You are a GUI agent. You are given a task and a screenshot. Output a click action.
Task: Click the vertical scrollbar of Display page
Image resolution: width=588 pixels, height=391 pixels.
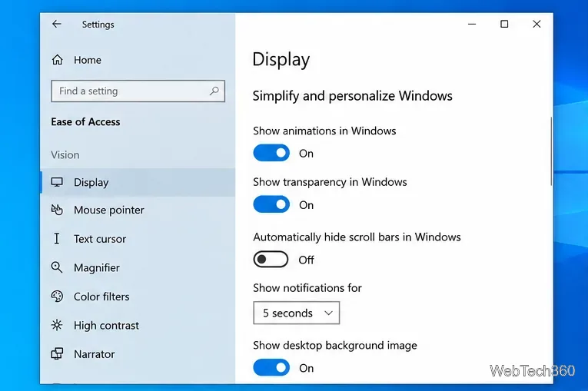[x=551, y=151]
